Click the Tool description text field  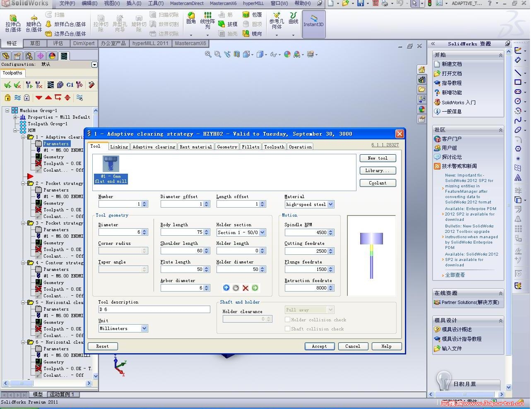(x=154, y=309)
